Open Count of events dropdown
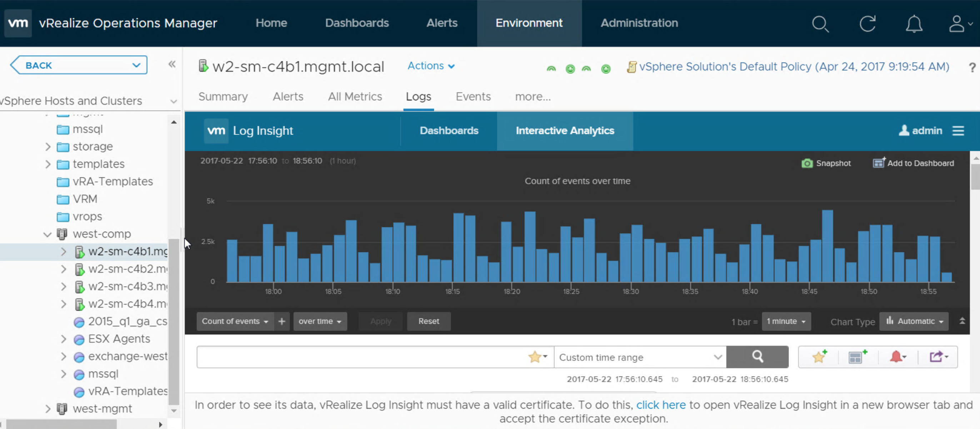Image resolution: width=980 pixels, height=429 pixels. (x=235, y=321)
